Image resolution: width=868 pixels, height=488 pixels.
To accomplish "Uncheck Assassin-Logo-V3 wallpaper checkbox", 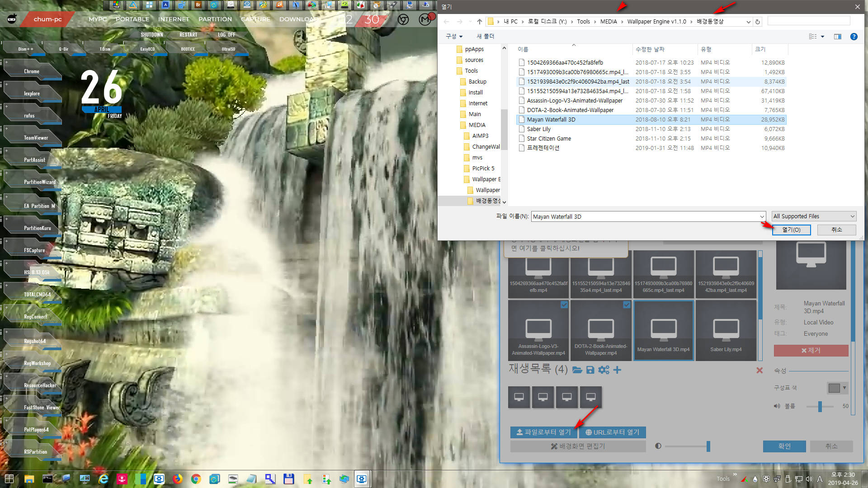I will coord(564,305).
